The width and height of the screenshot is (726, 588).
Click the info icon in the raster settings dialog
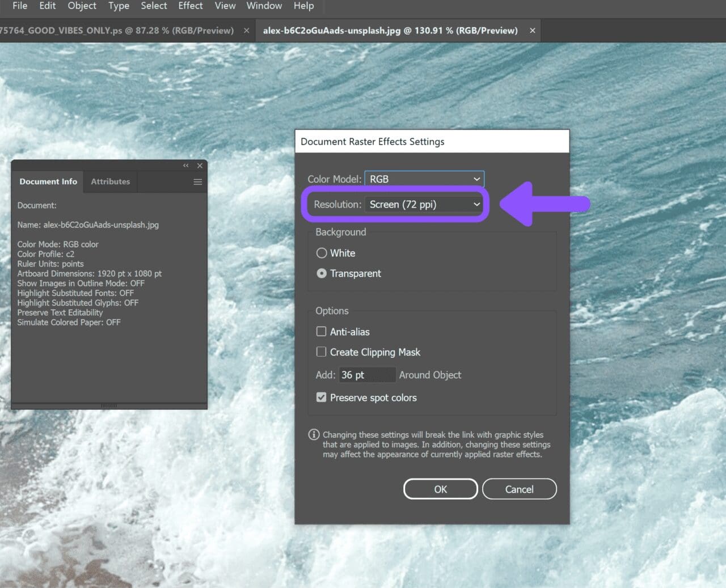click(x=314, y=434)
